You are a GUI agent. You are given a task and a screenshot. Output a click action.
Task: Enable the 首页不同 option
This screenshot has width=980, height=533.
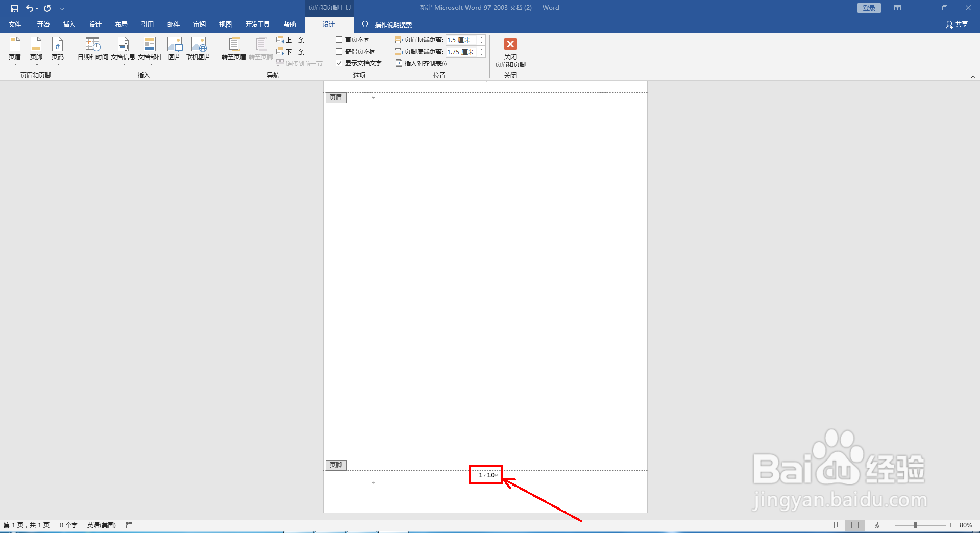click(x=340, y=39)
